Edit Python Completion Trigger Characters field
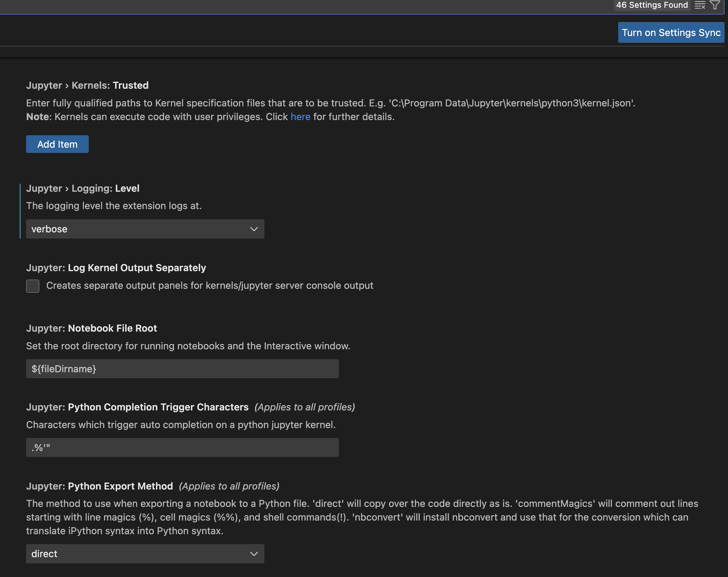 (182, 447)
